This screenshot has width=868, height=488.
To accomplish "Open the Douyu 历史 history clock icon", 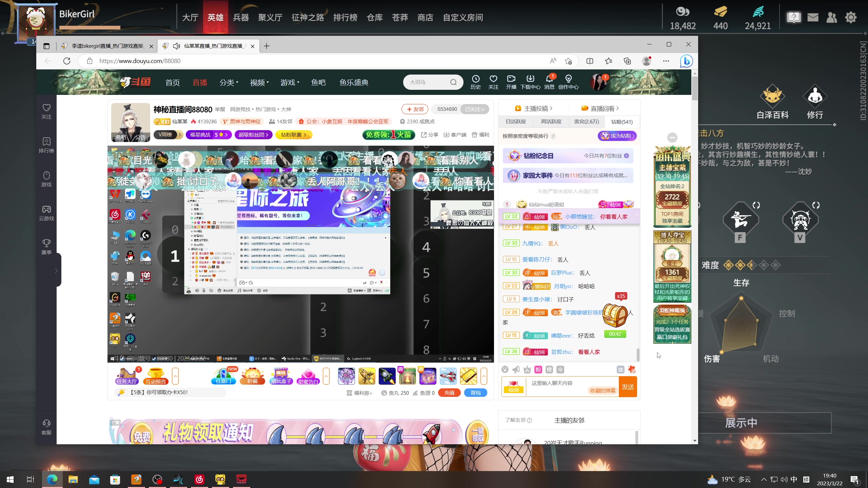I will point(475,82).
